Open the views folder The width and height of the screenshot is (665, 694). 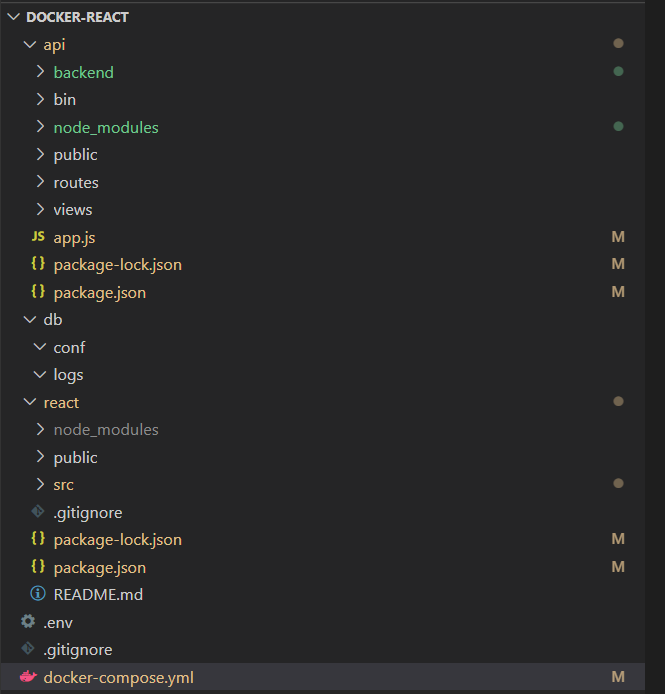73,209
